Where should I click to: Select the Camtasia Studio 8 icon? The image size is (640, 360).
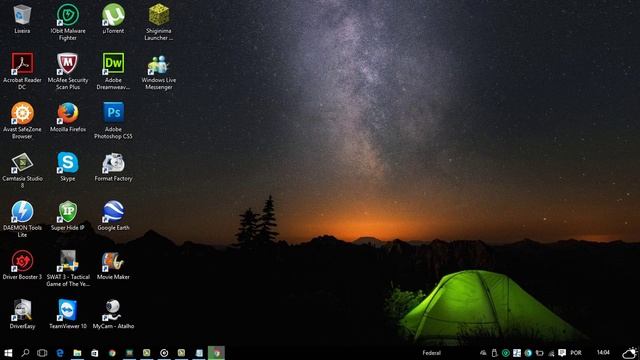pos(22,170)
